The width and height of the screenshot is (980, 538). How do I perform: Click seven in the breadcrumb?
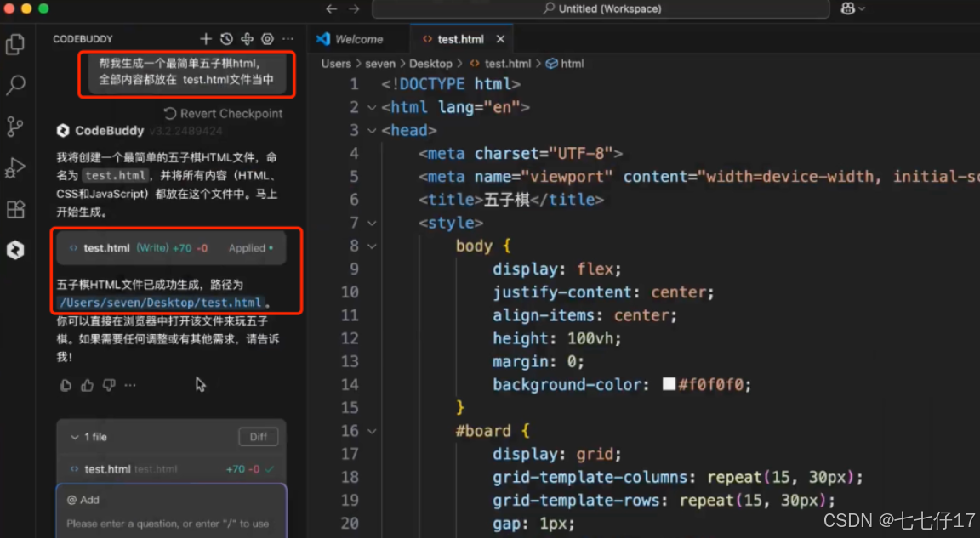coord(380,64)
